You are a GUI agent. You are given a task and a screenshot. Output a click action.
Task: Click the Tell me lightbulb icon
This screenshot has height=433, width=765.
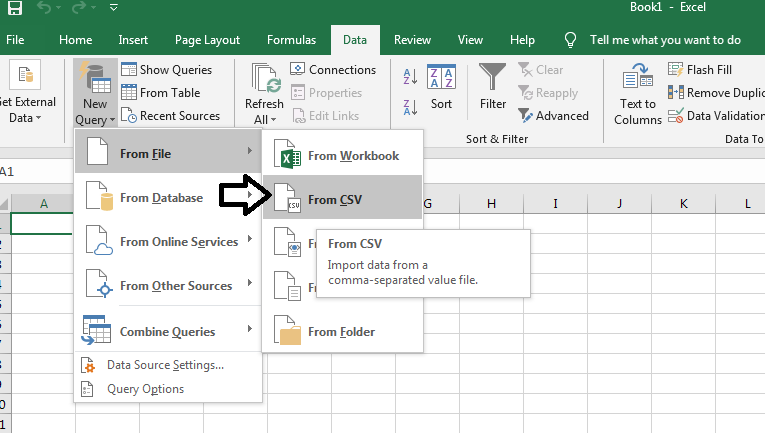coord(570,40)
